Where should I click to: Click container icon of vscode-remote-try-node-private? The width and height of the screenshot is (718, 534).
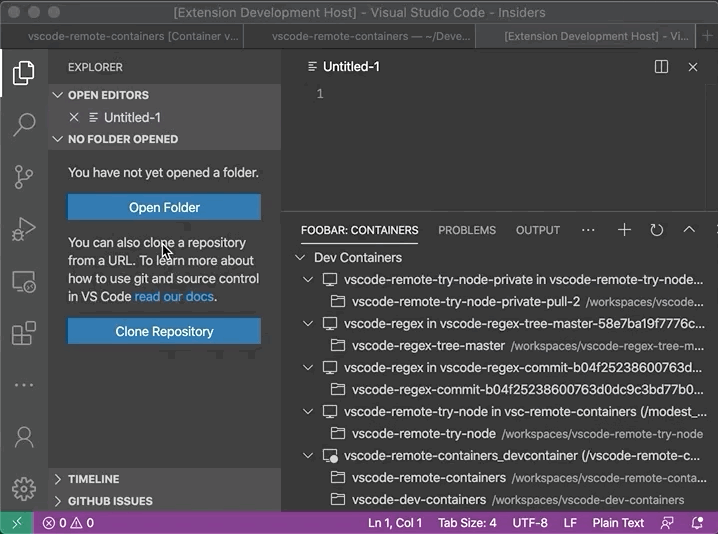pyautogui.click(x=330, y=279)
